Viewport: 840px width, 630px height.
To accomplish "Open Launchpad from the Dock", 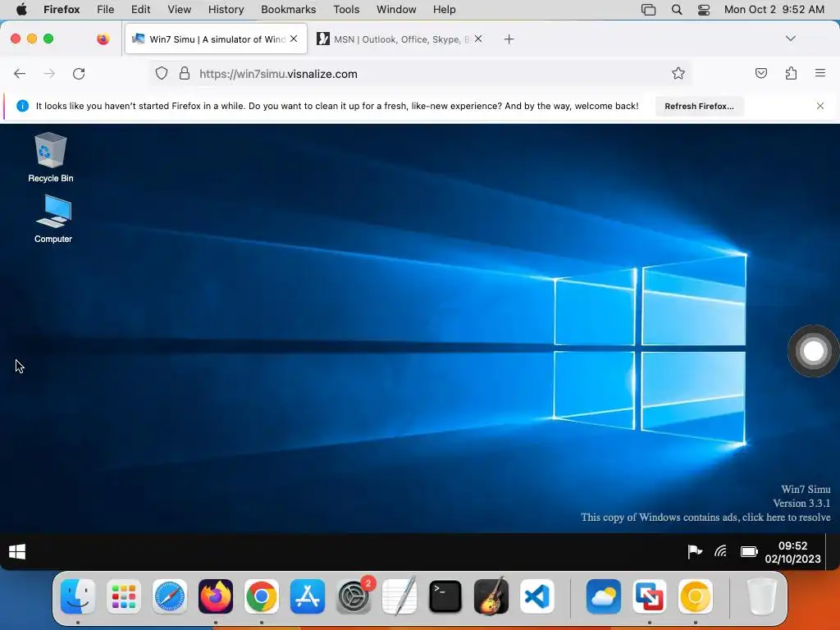I will coord(124,596).
